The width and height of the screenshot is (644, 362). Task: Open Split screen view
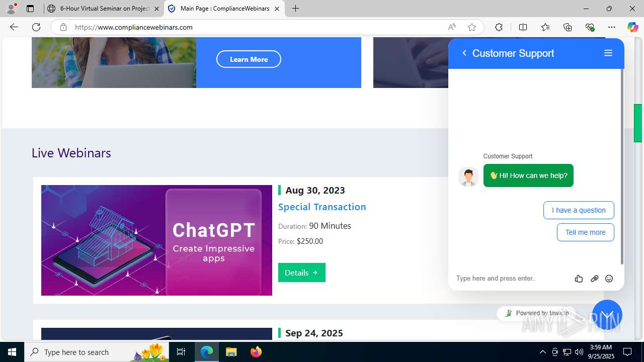[x=523, y=27]
